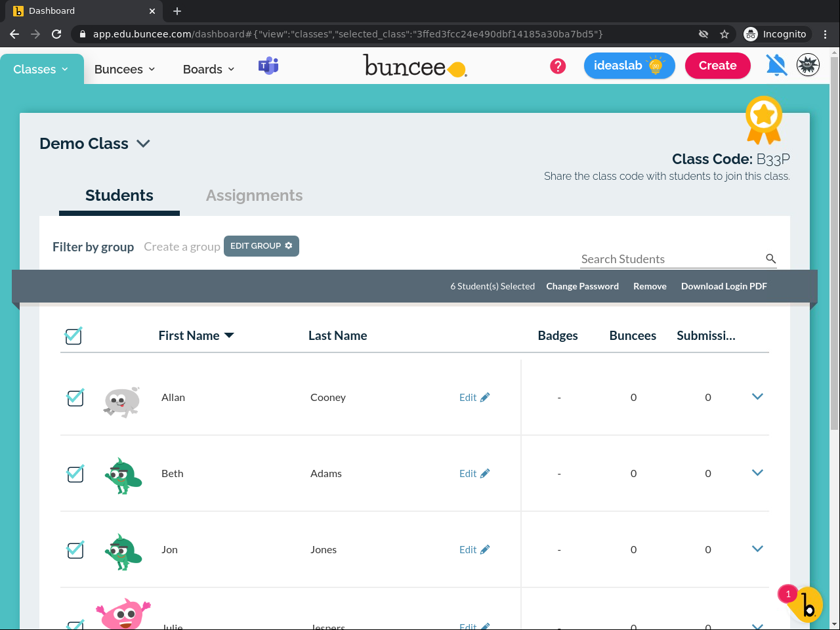Sort by First Name column
The image size is (840, 630).
click(x=196, y=335)
